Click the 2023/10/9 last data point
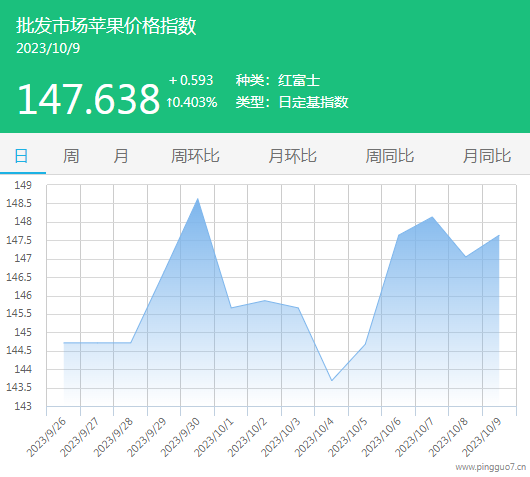The image size is (530, 477). [x=499, y=235]
